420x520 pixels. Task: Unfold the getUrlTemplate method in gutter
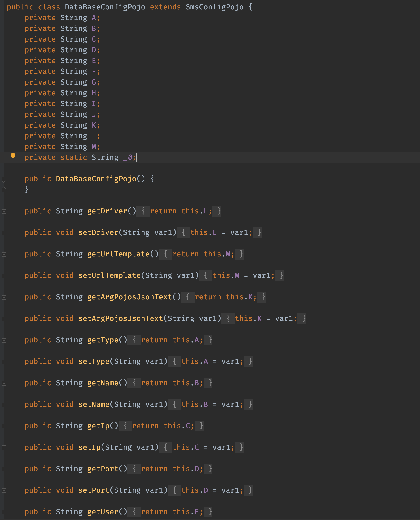click(4, 254)
